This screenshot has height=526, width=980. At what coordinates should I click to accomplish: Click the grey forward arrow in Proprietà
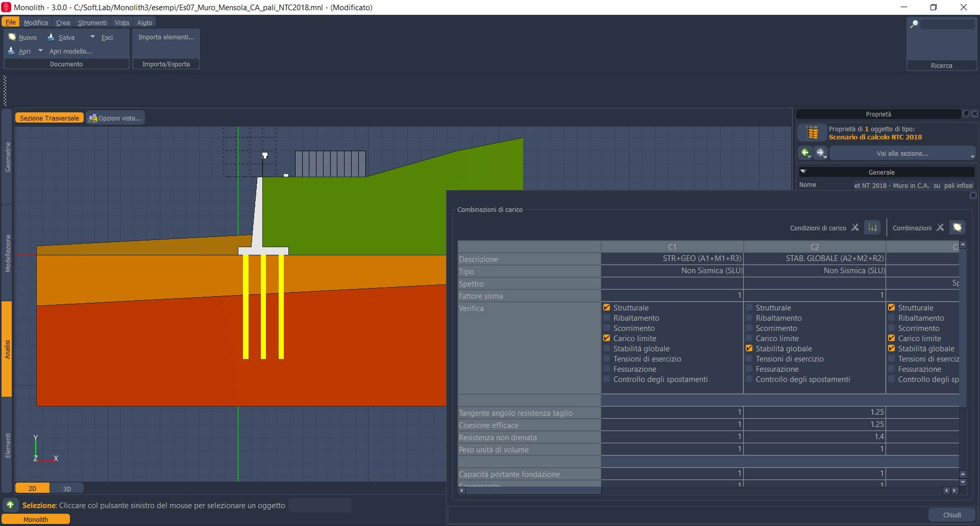coord(820,153)
